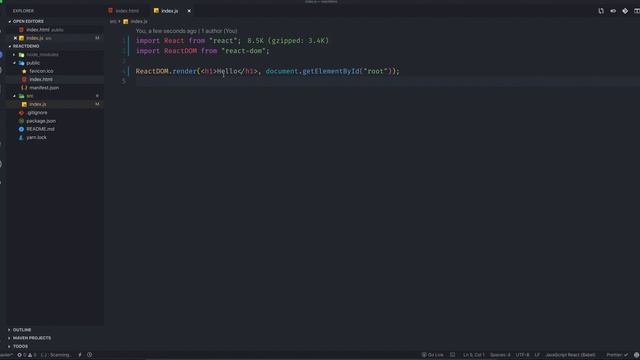
Task: Click the git blame annotation above the code
Action: click(x=186, y=31)
